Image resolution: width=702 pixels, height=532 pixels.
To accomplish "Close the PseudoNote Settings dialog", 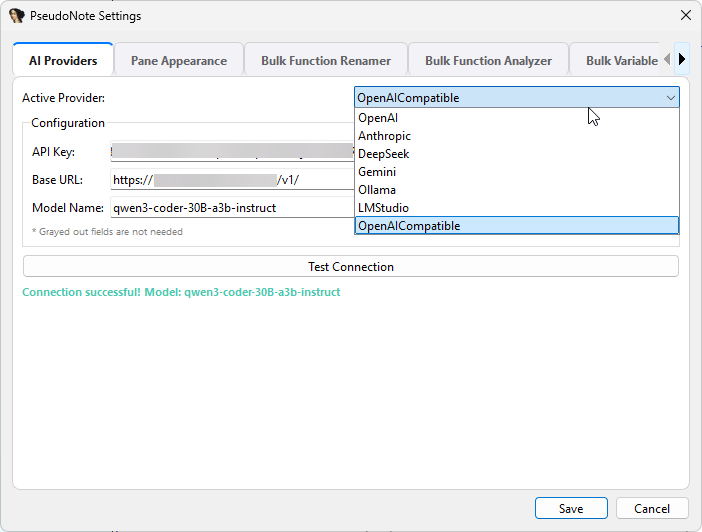I will (x=685, y=15).
